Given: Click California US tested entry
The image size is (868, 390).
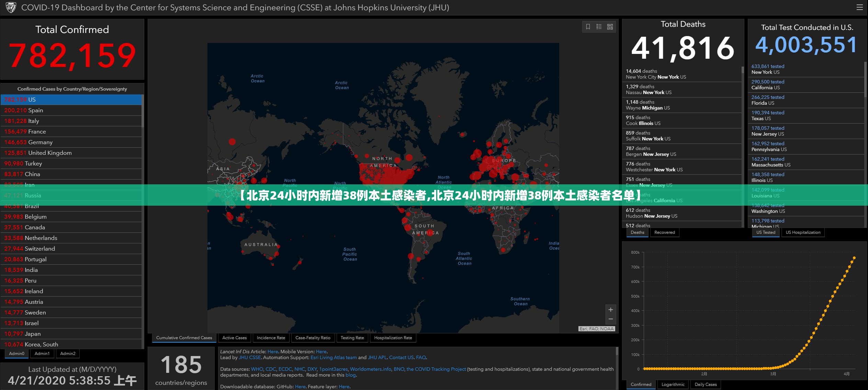Looking at the screenshot, I should click(x=806, y=85).
